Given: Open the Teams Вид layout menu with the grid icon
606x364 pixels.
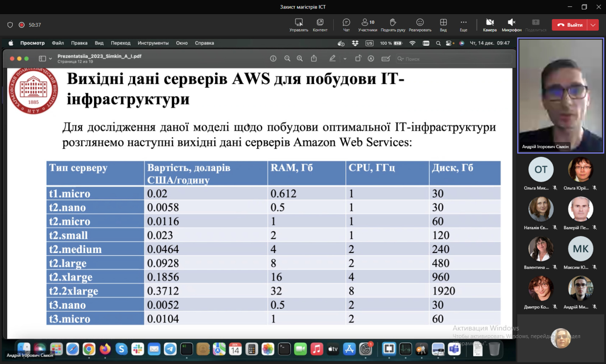Looking at the screenshot, I should [443, 25].
